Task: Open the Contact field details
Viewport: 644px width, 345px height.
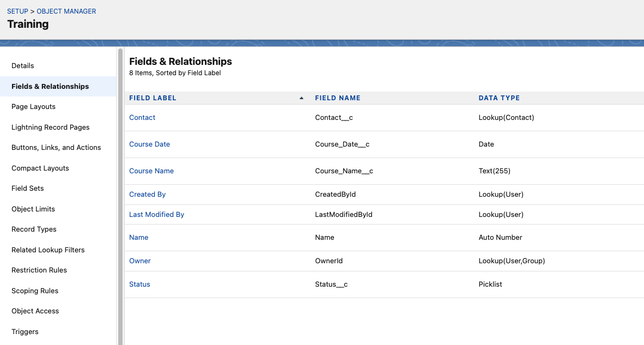Action: 142,117
